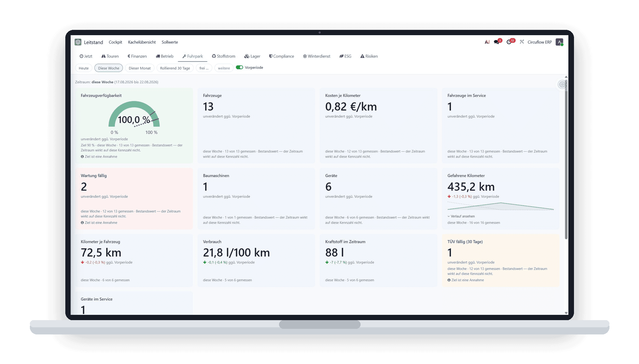Open the Sollwerte menu item
This screenshot has width=639, height=364.
[x=170, y=42]
